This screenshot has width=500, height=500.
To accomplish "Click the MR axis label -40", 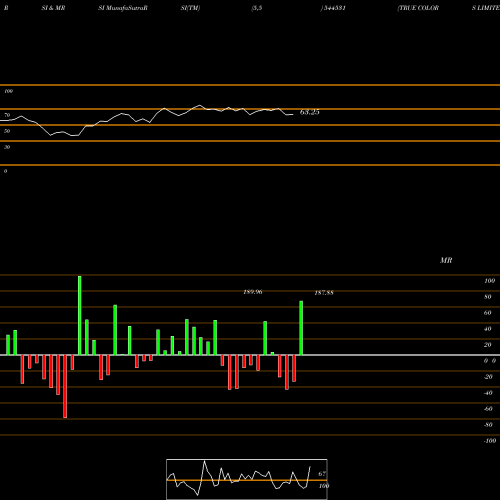I will click(x=488, y=393).
